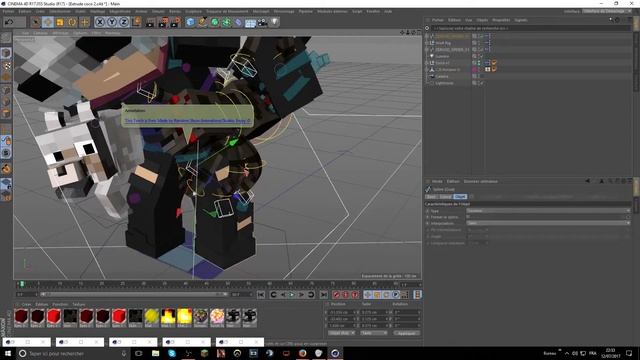640x360 pixels.
Task: Toggle the Y axis lock
Action: point(112,22)
